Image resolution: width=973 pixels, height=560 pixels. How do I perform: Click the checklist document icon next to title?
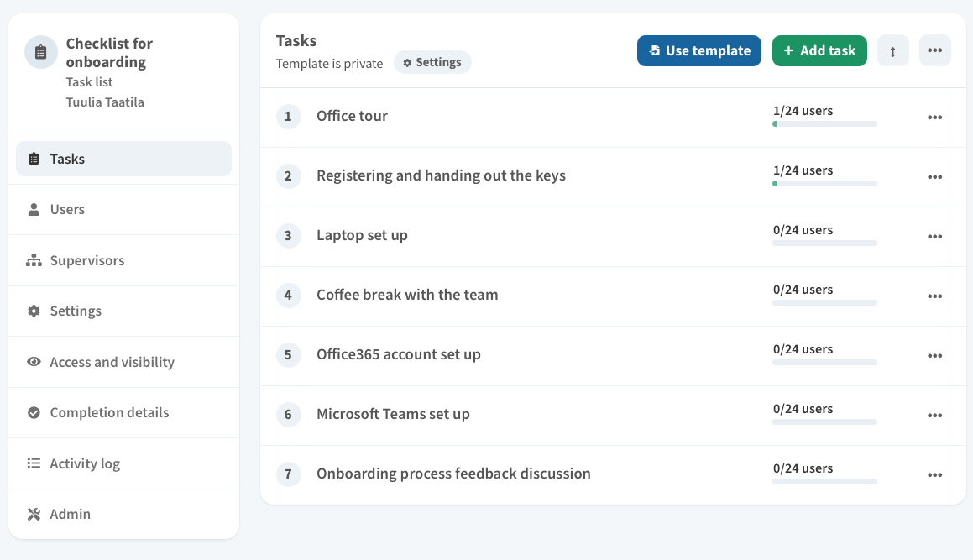40,52
